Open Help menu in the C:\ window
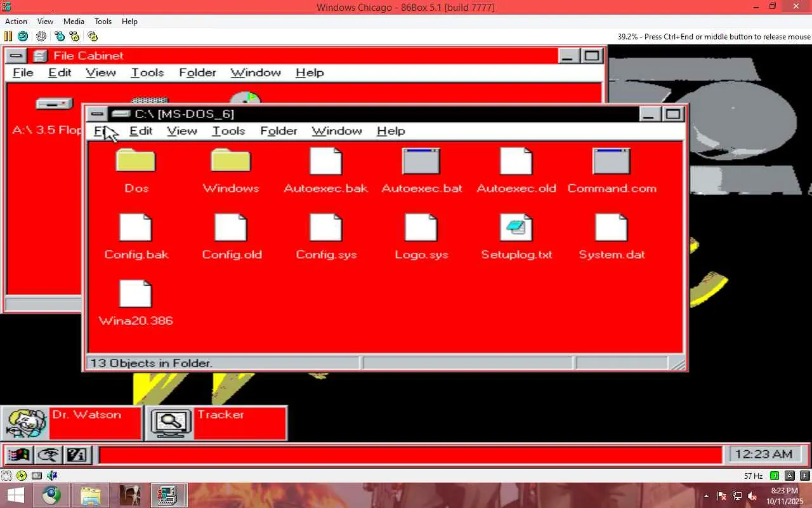 [391, 131]
